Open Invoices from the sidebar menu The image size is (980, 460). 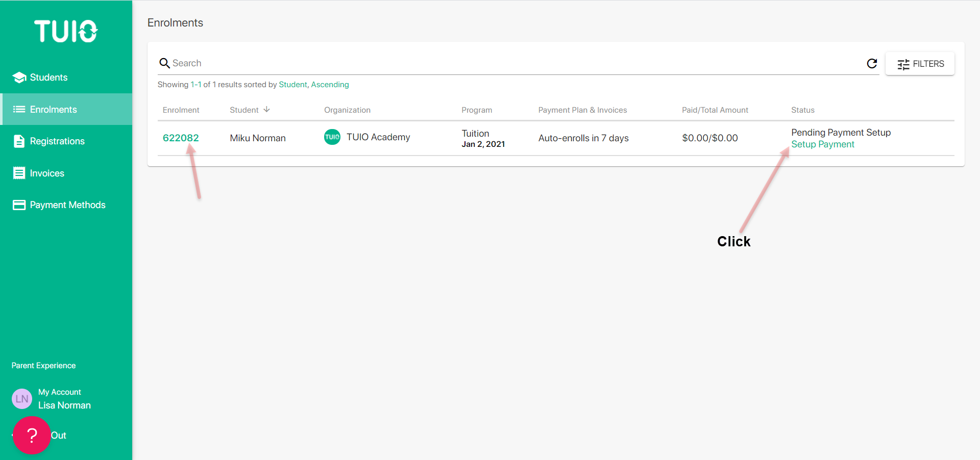(47, 173)
